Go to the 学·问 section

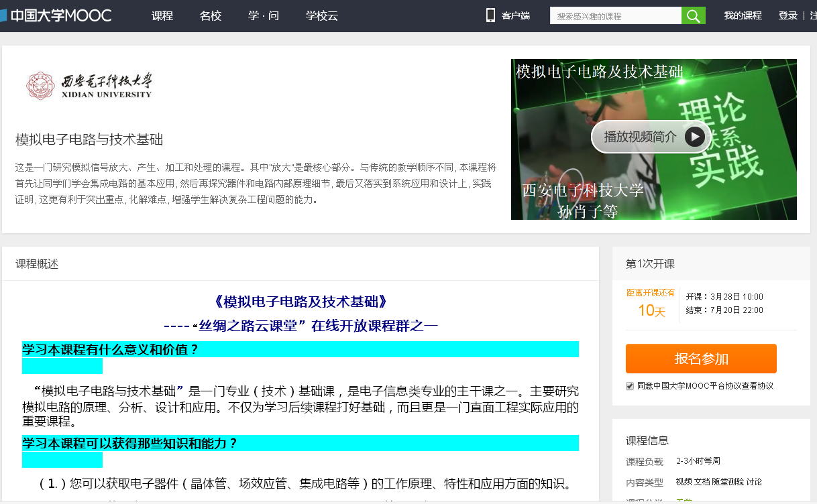coord(264,16)
